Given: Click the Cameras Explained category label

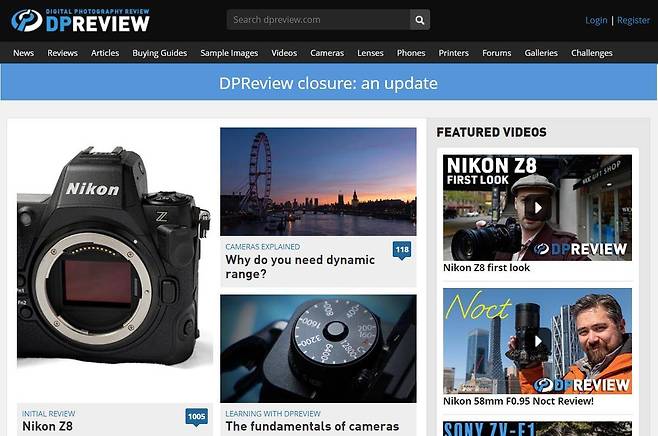Looking at the screenshot, I should pos(263,247).
